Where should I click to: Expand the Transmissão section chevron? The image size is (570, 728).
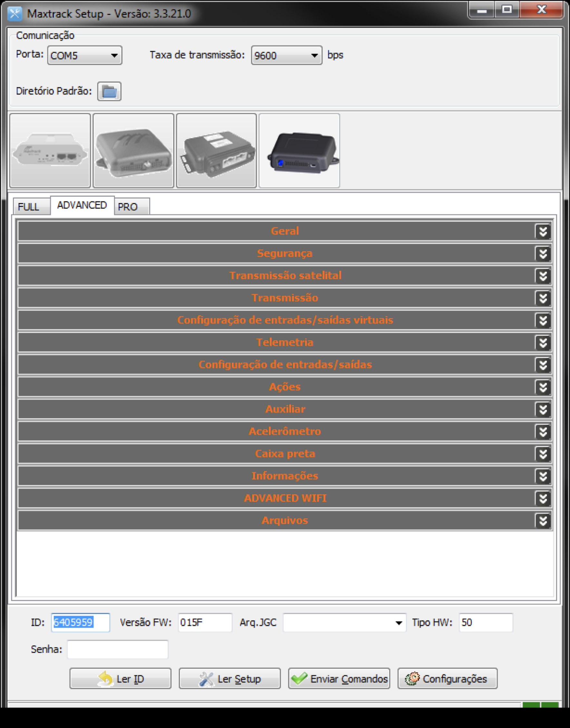(543, 298)
